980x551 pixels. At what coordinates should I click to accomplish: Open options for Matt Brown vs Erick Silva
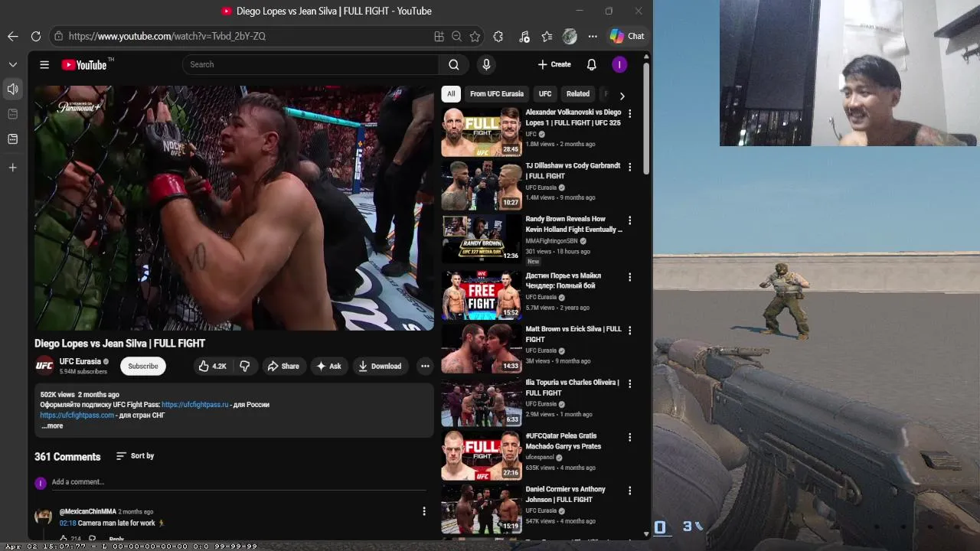[x=630, y=331]
